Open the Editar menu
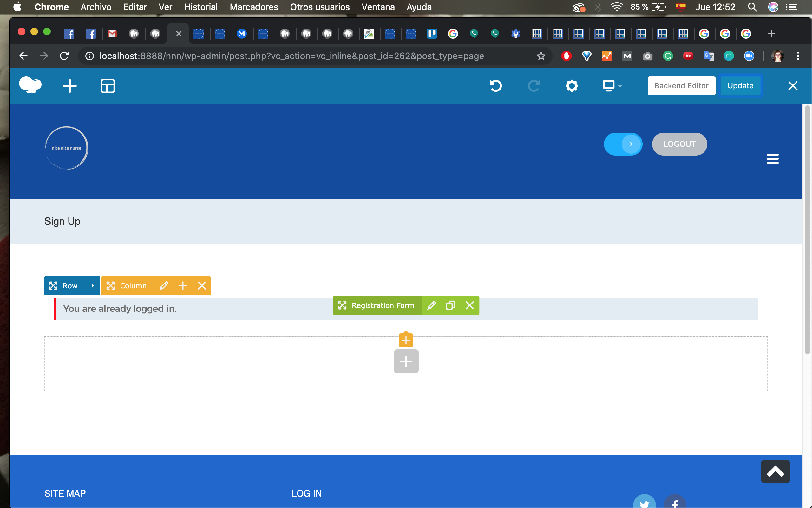Screen dimensions: 812x508 click(x=135, y=7)
